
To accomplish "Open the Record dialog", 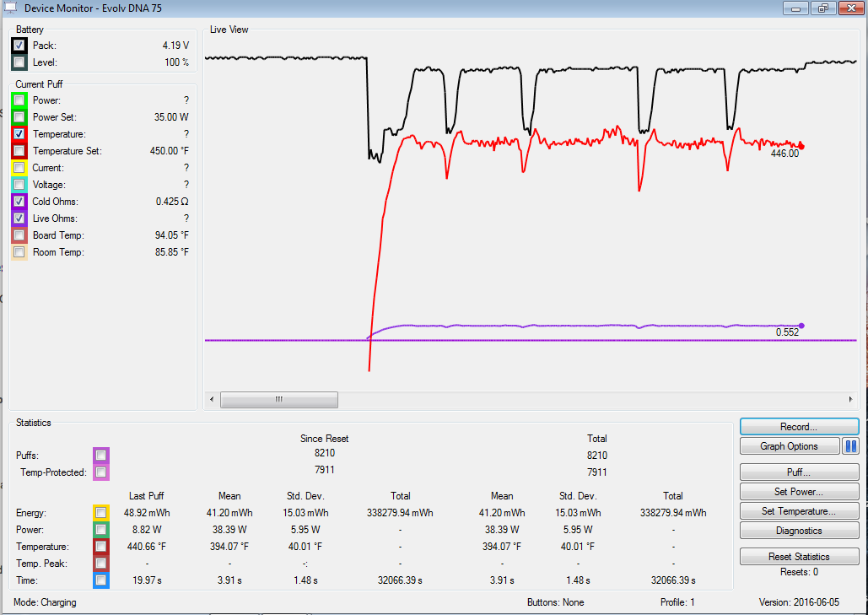I will click(x=799, y=427).
